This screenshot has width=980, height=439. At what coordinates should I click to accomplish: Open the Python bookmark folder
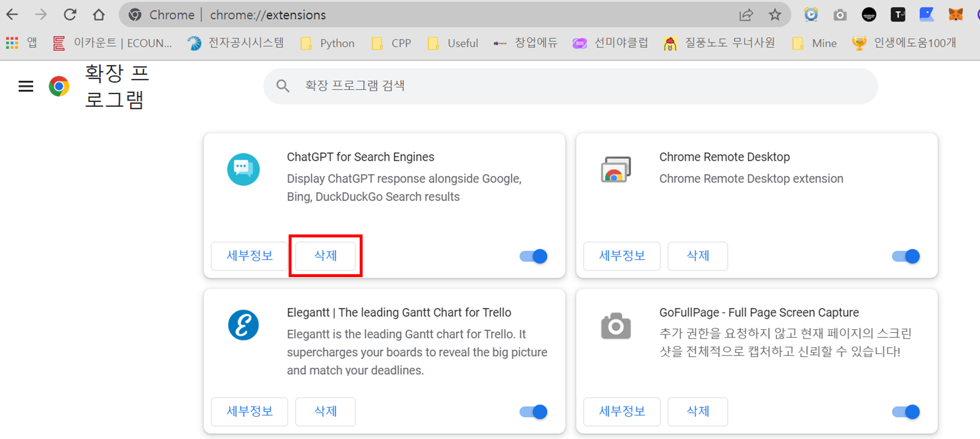[328, 43]
